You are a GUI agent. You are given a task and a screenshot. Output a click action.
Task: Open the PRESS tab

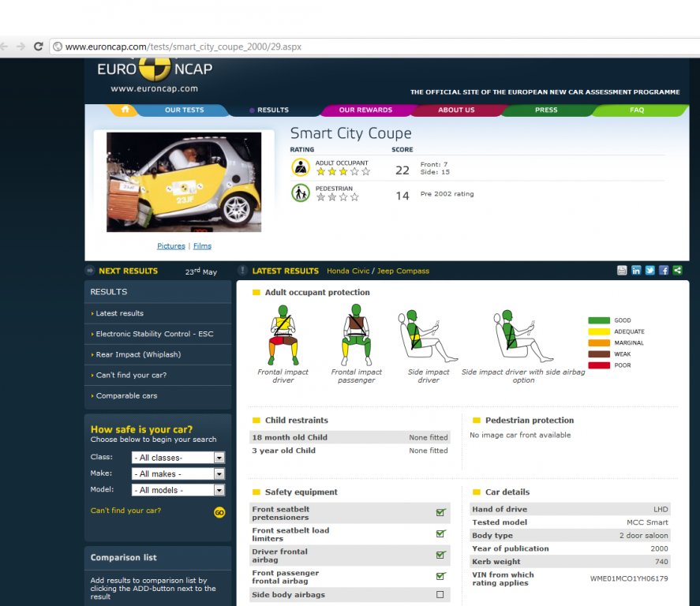click(x=546, y=110)
